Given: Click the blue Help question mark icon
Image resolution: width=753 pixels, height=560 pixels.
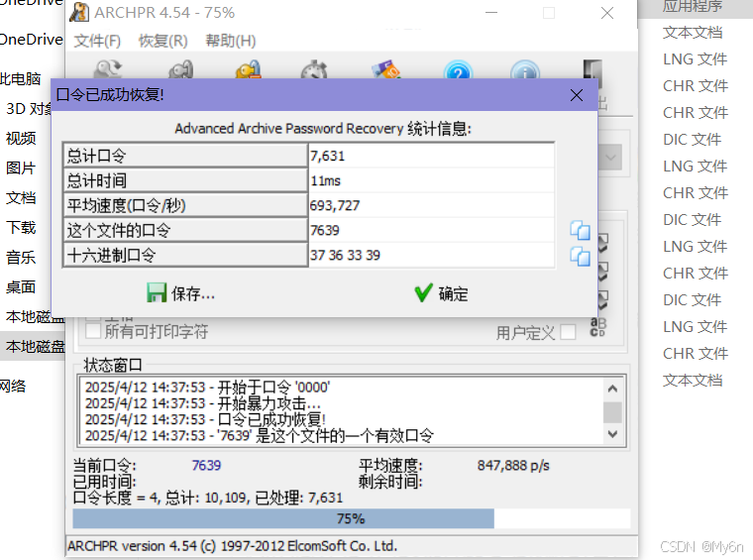Looking at the screenshot, I should click(x=458, y=70).
